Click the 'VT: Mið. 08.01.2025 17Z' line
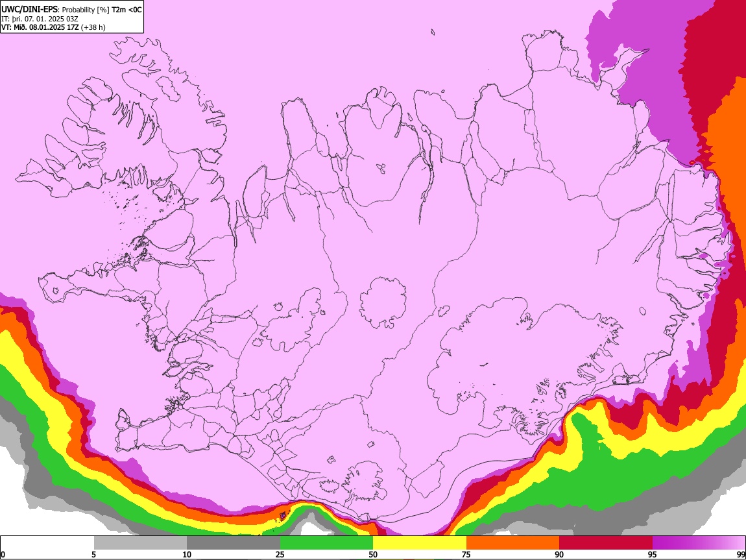746x560 pixels. point(40,27)
